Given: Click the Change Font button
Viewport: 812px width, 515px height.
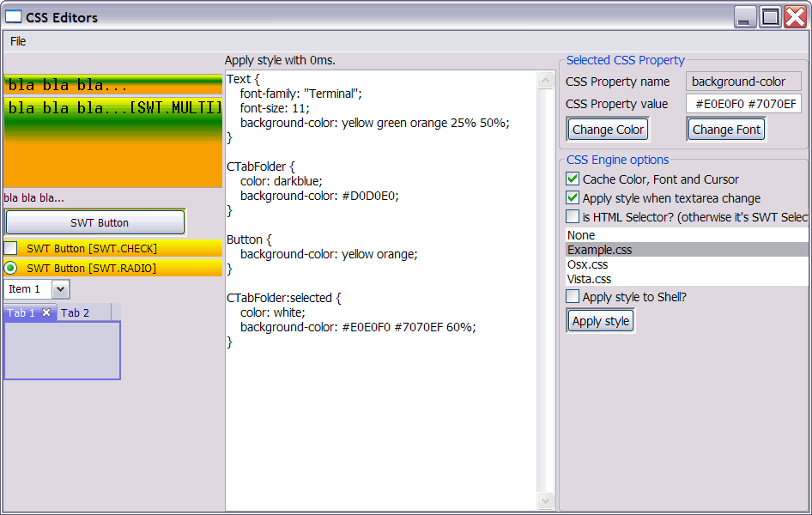Looking at the screenshot, I should tap(726, 130).
